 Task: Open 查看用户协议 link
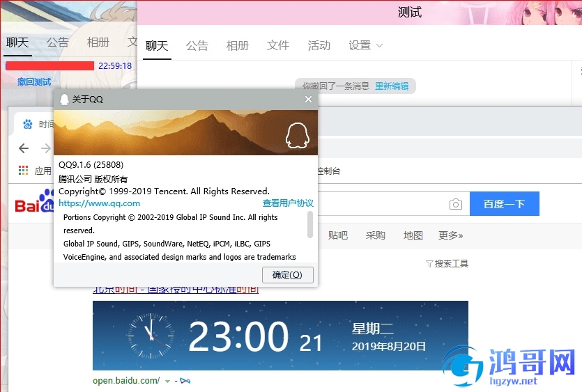pyautogui.click(x=288, y=203)
